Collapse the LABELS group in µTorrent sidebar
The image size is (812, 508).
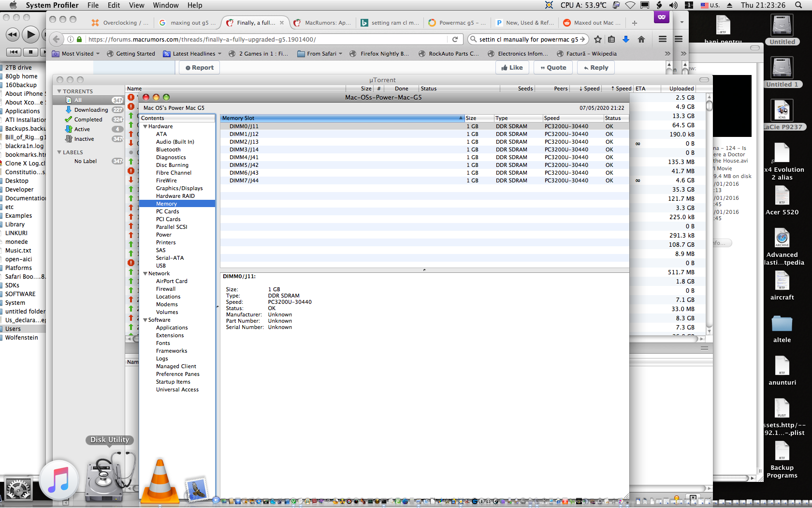click(59, 152)
